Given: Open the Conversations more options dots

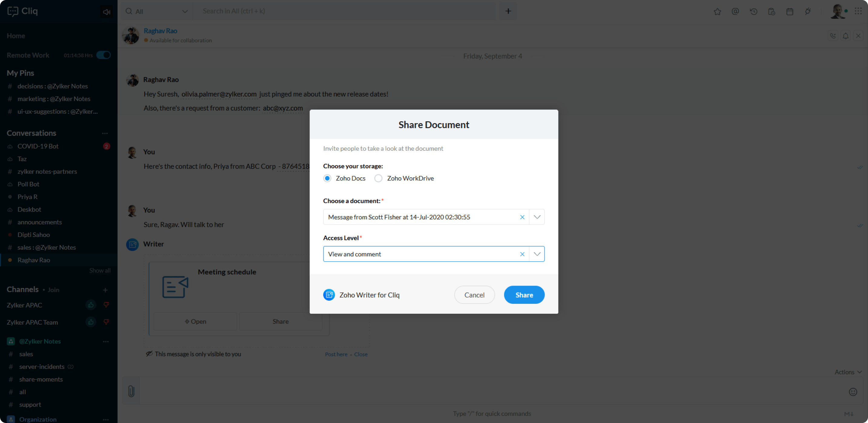Looking at the screenshot, I should click(x=105, y=133).
